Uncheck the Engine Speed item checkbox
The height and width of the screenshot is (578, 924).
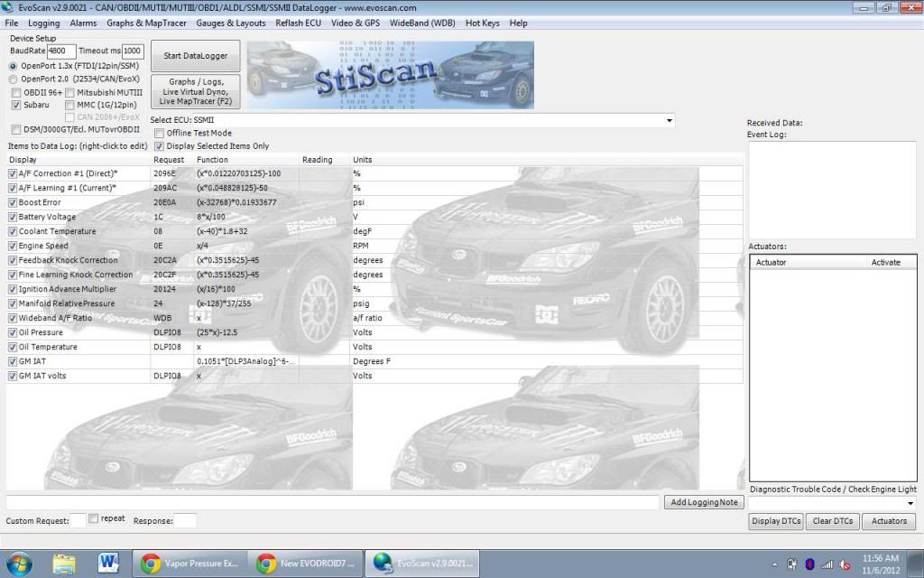(x=13, y=246)
